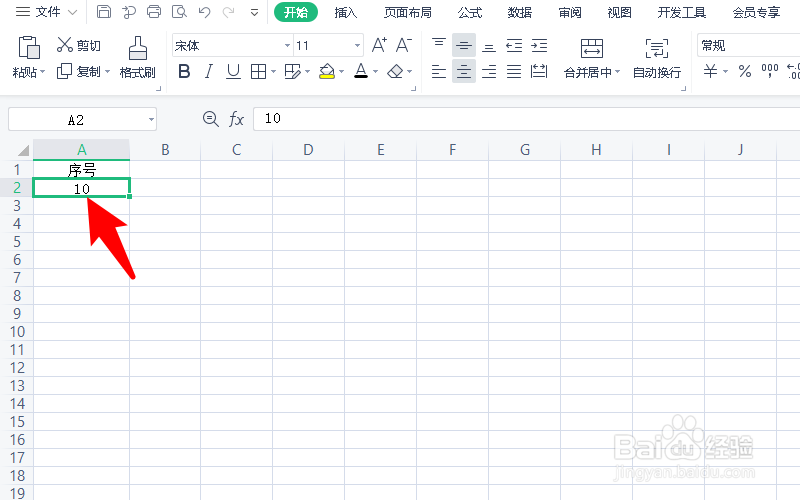Toggle Underline formatting
The height and width of the screenshot is (500, 800).
(x=233, y=71)
